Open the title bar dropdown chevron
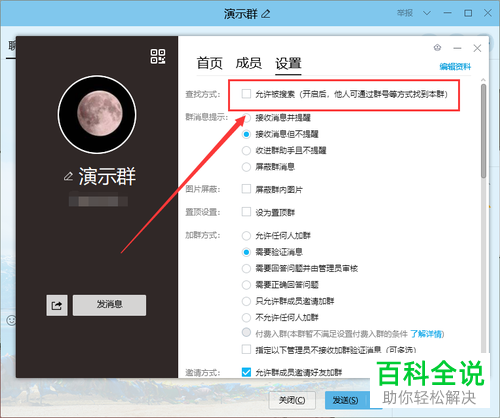Image resolution: width=500 pixels, height=418 pixels. coord(427,13)
